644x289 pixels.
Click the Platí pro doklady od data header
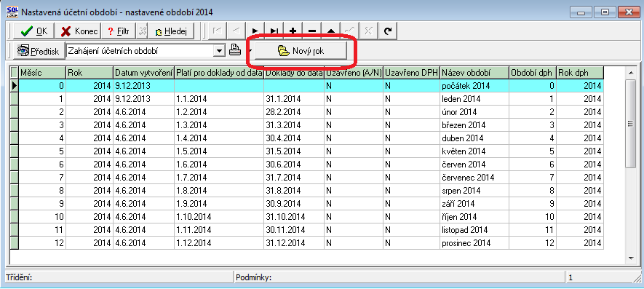(219, 73)
